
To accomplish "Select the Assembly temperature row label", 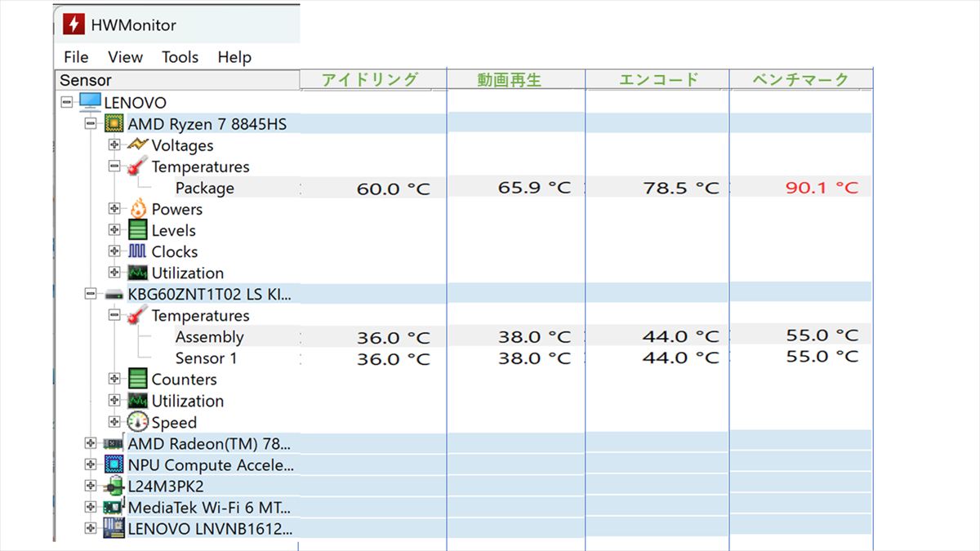I will point(210,336).
